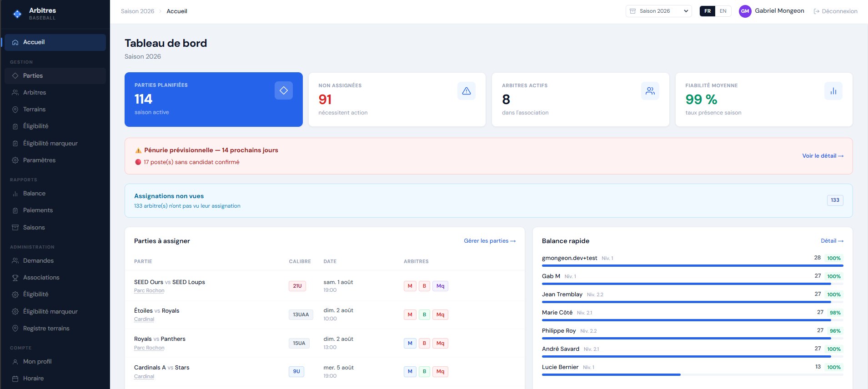This screenshot has height=389, width=868.
Task: Click the 98% reliability badge for Marie Côté
Action: pos(835,313)
